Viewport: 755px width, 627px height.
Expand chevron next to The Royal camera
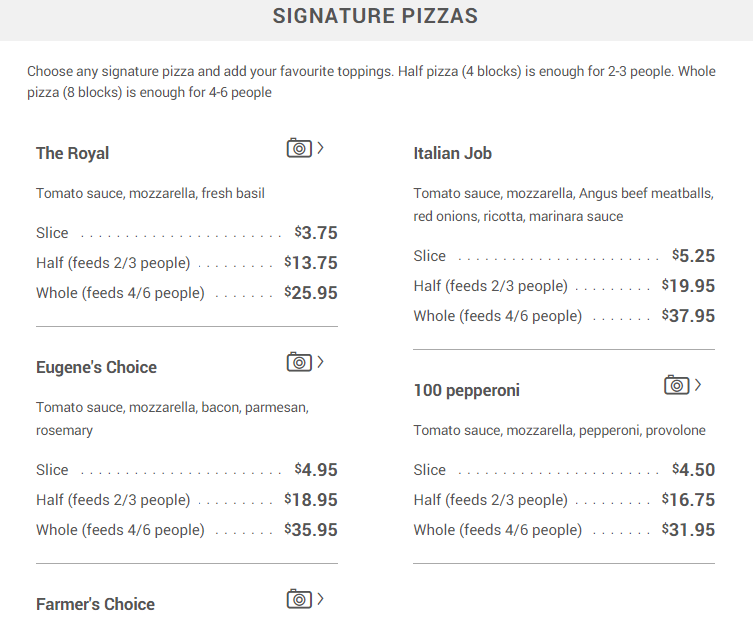point(321,148)
